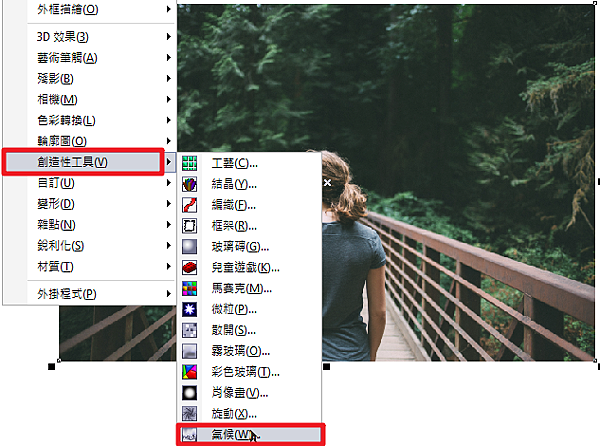Click the white X marker on photo
This screenshot has width=600, height=446.
tap(328, 182)
